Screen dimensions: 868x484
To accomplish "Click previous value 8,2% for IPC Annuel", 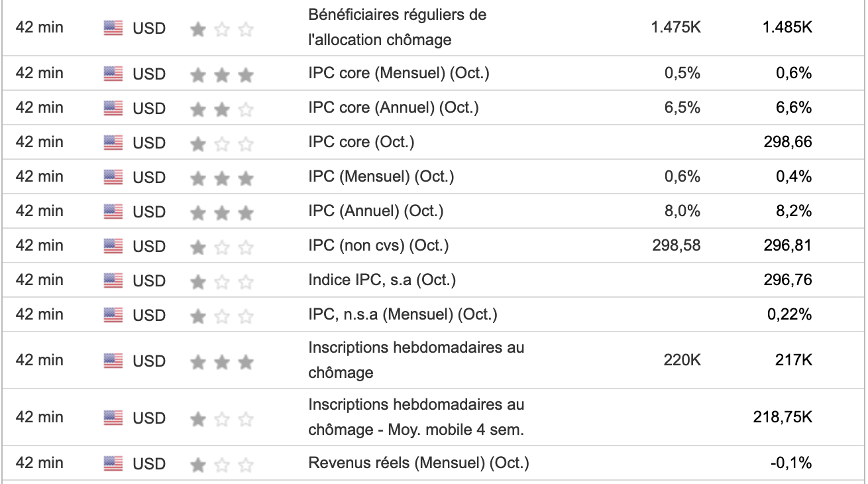I will click(794, 211).
